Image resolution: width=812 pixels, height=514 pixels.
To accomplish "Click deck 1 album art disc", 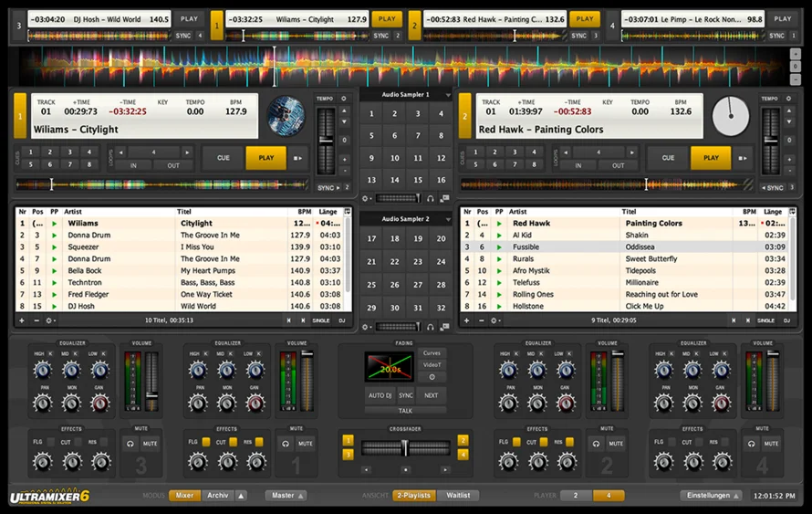I will [x=286, y=116].
